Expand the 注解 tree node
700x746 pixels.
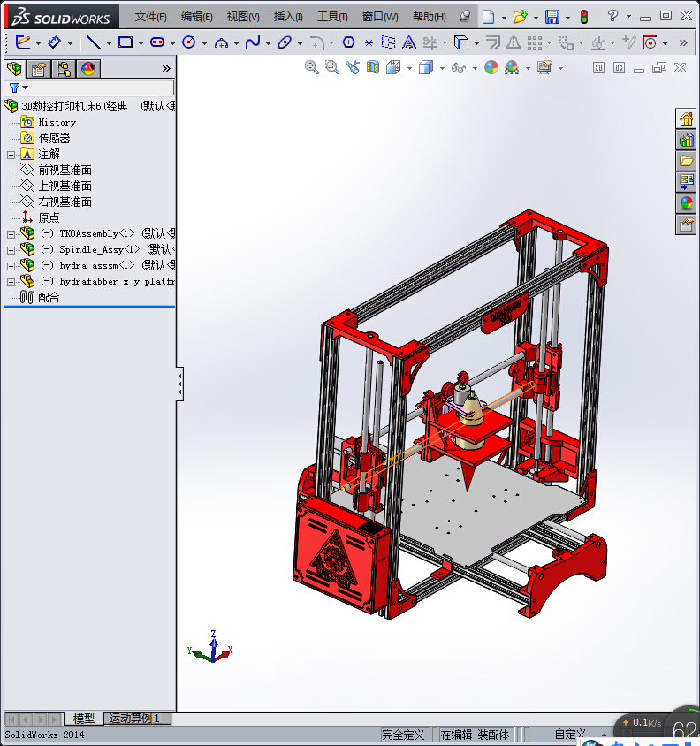point(11,155)
